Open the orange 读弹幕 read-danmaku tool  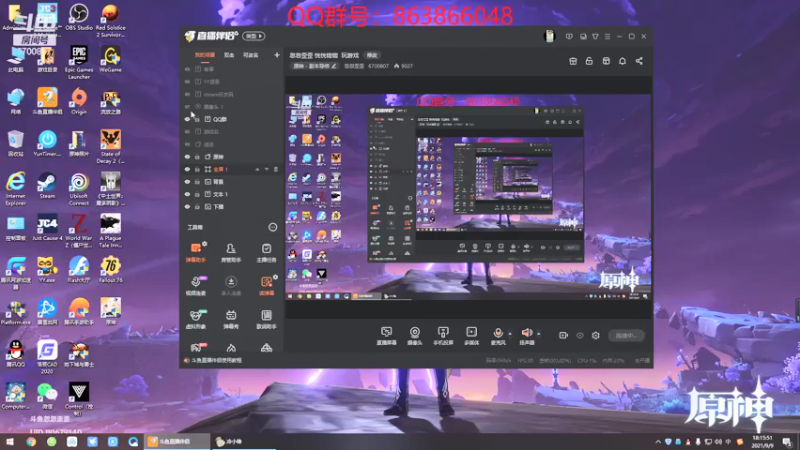(x=266, y=286)
